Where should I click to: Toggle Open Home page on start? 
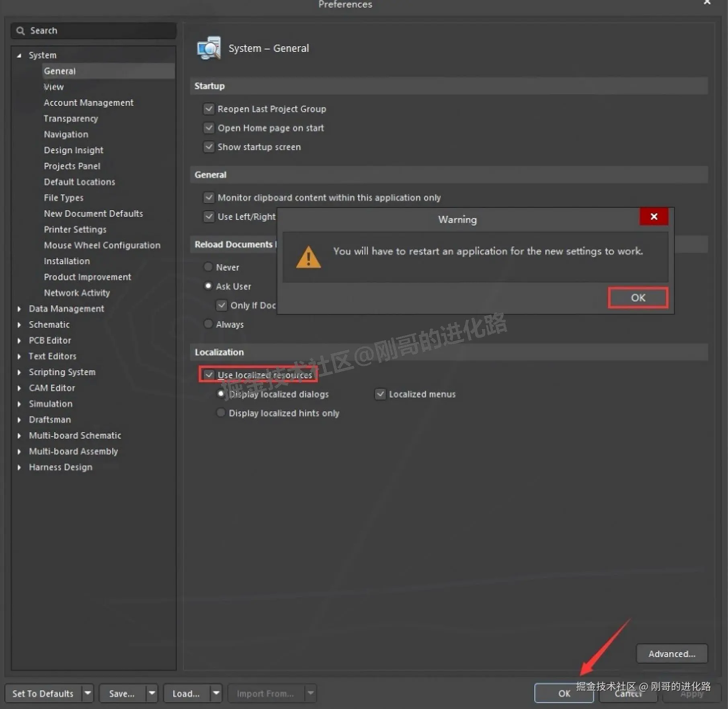(209, 128)
